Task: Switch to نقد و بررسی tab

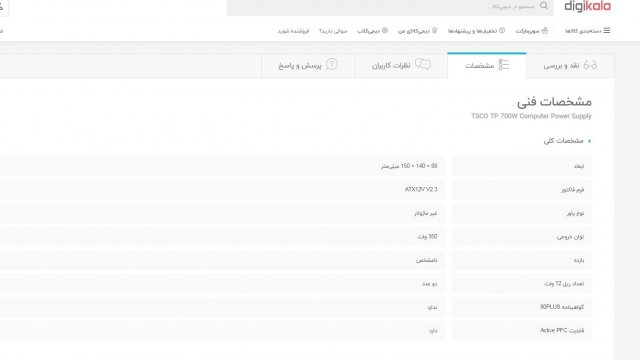Action: pos(570,65)
